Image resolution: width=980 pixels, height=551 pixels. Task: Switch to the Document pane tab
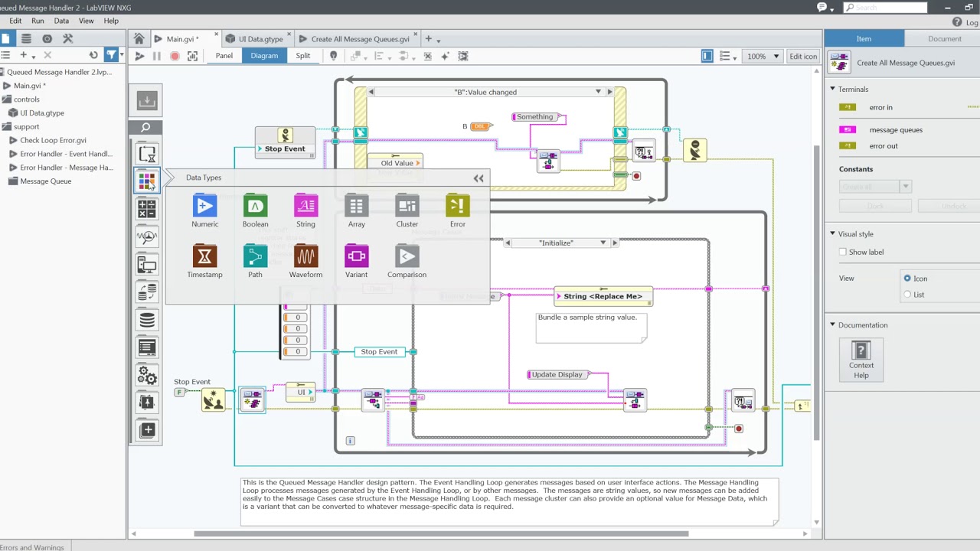coord(944,39)
